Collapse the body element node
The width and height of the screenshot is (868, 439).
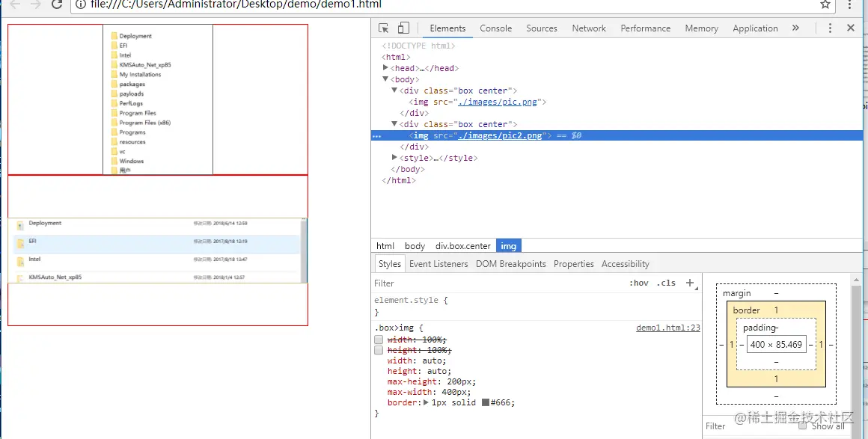click(386, 80)
